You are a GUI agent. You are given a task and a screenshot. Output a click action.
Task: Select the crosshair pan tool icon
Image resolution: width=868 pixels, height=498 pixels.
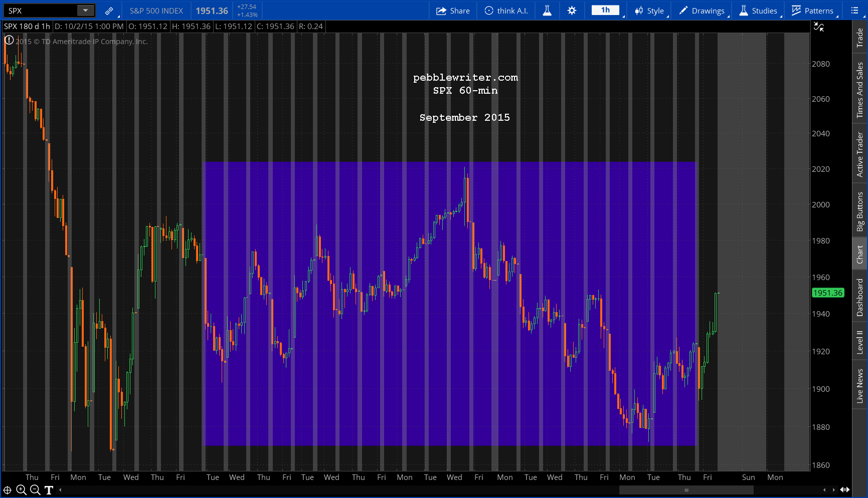8,490
